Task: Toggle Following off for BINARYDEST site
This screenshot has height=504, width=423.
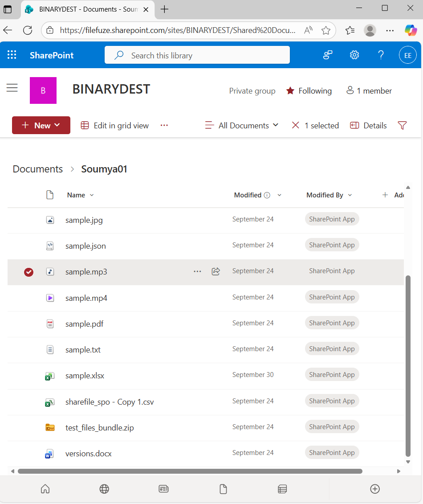Action: 309,90
